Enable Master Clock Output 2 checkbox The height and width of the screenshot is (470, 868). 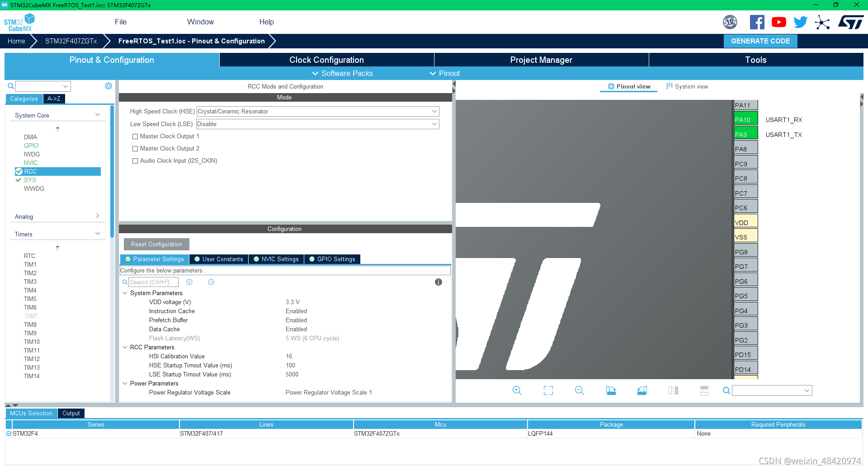135,149
